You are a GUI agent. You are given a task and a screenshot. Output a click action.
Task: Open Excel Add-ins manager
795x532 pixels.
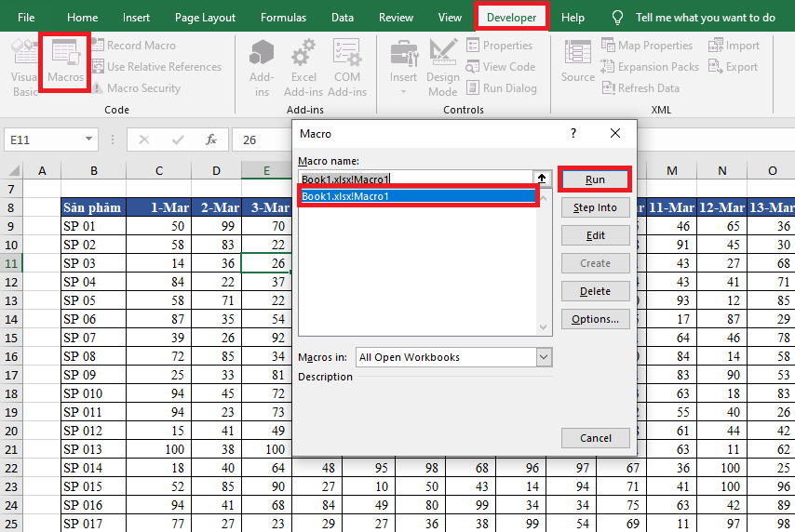(x=303, y=67)
